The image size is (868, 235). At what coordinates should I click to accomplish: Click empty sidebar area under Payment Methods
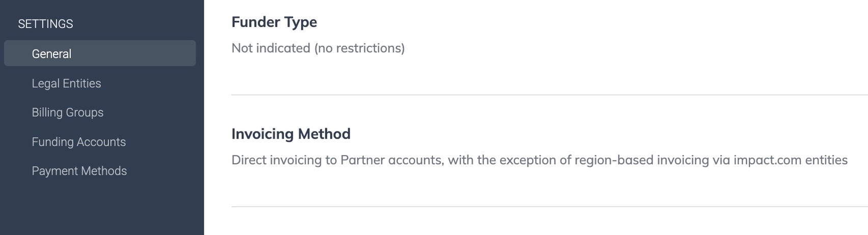(x=102, y=209)
